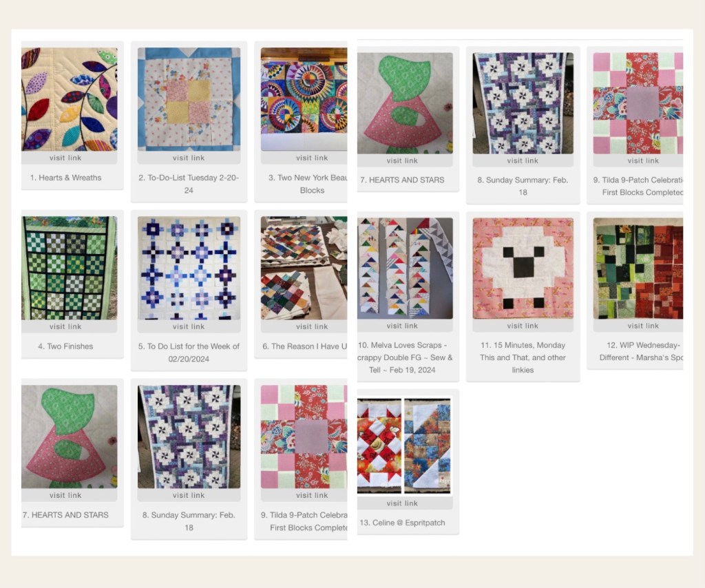705x588 pixels.
Task: Click visit link for Celine @ Espritpatch
Action: (x=402, y=503)
